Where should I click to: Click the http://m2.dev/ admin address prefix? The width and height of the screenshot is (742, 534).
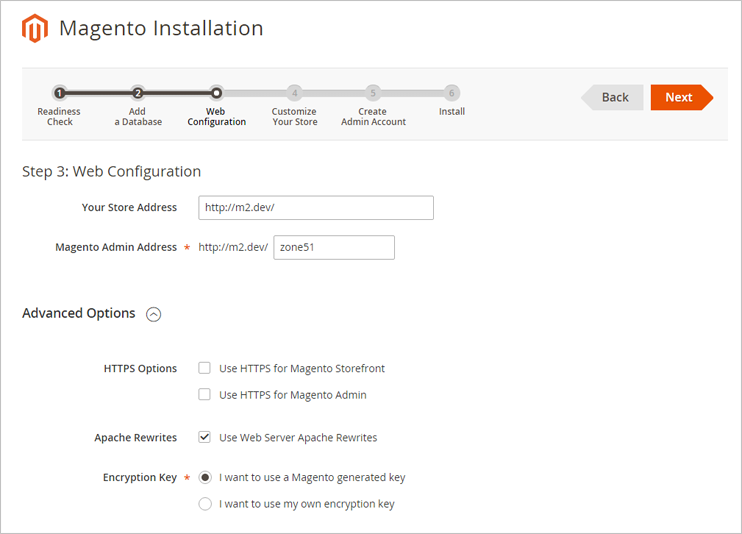233,247
